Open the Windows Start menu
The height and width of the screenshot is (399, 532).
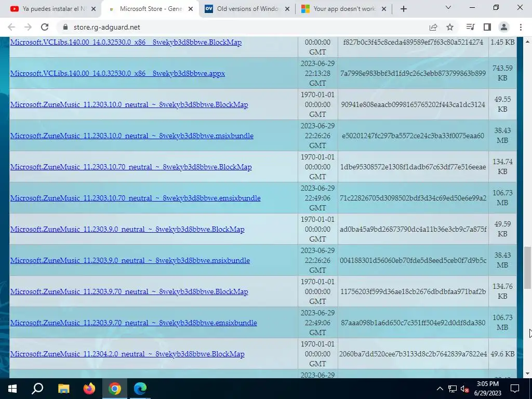(12, 389)
